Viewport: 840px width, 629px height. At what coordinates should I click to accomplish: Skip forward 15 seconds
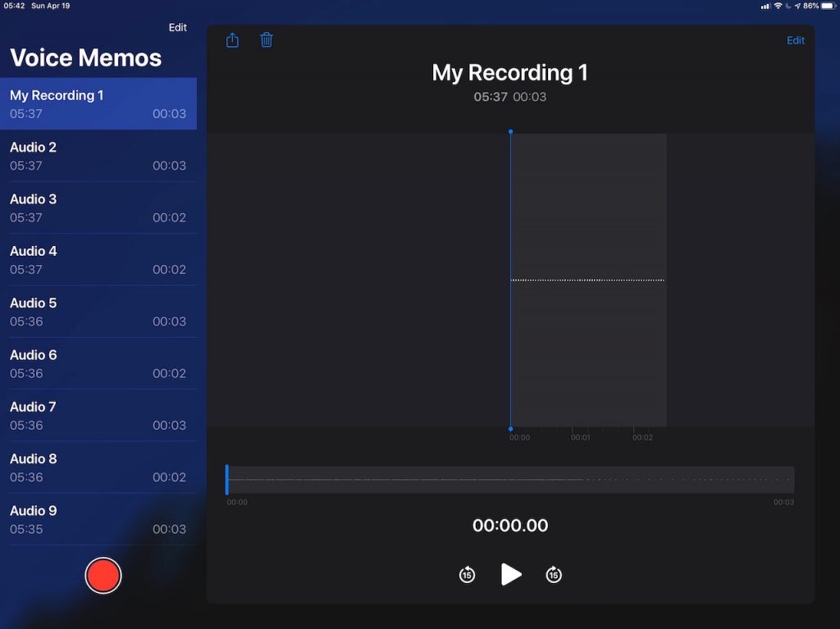point(554,575)
